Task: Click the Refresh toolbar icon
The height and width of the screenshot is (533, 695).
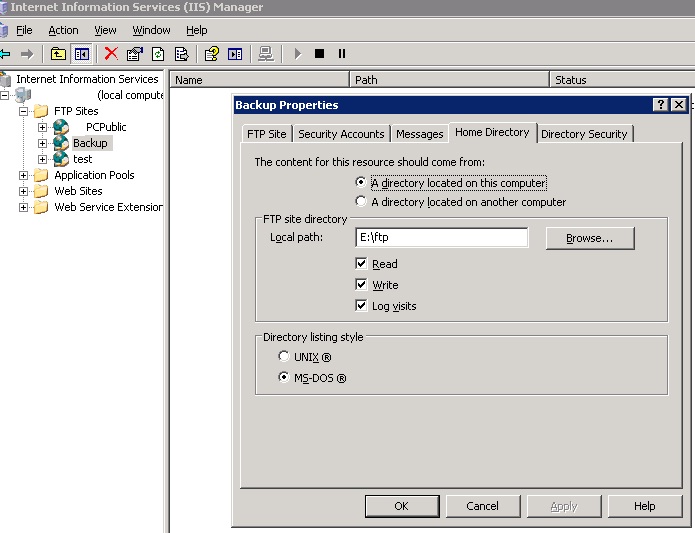Action: pyautogui.click(x=158, y=54)
